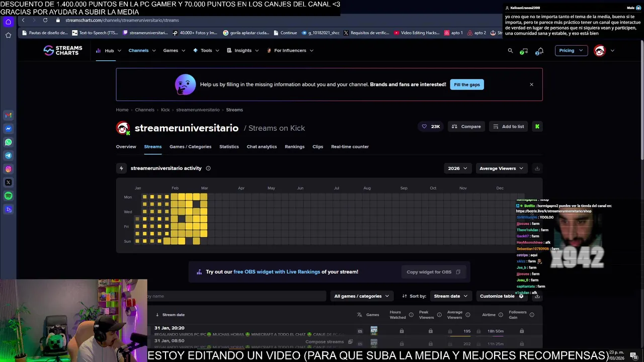The image size is (644, 362).
Task: Switch to the Real-time counter tab
Action: tap(350, 147)
